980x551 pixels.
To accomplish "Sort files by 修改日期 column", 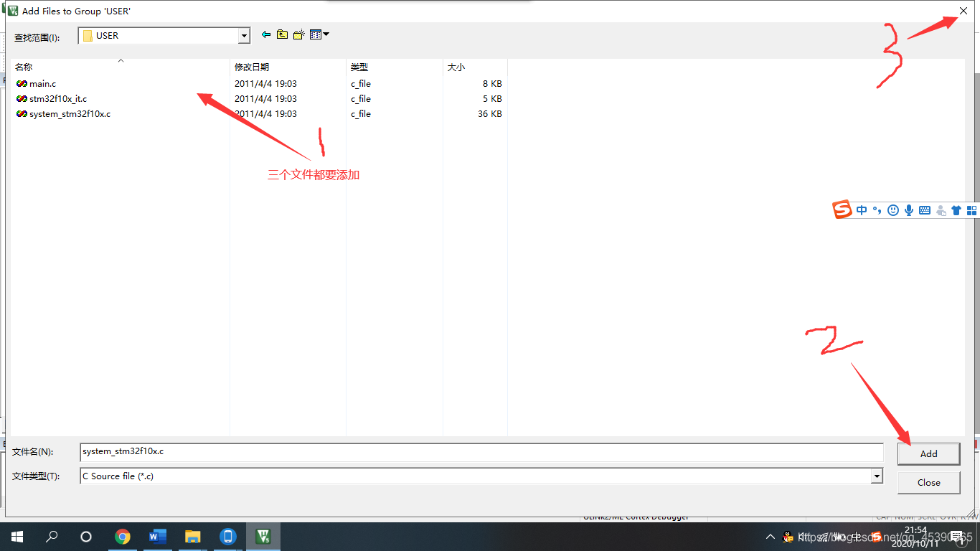I will pyautogui.click(x=288, y=67).
